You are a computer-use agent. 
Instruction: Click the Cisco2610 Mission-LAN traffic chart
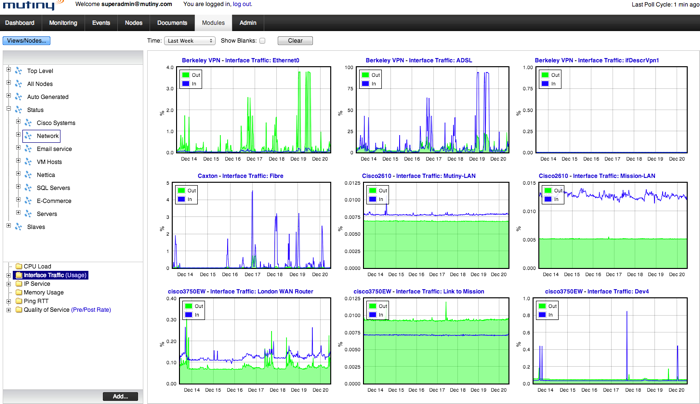[x=613, y=225]
